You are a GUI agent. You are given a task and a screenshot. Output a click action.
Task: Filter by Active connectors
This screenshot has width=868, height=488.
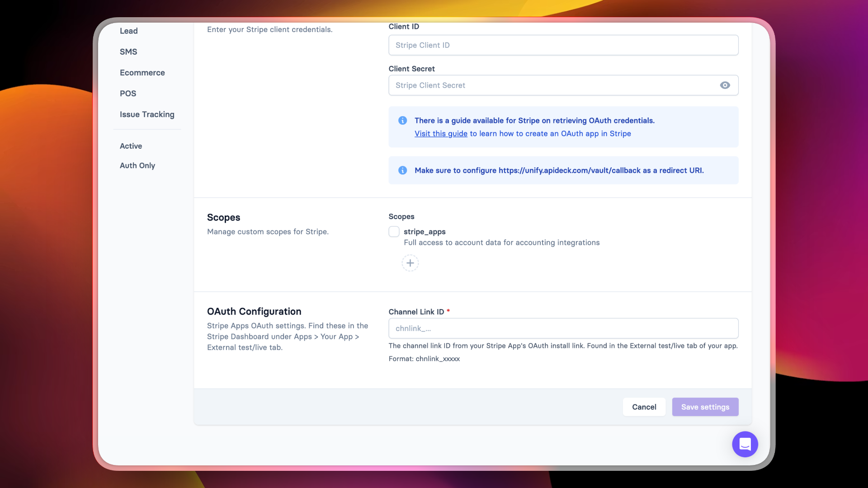[x=131, y=146]
